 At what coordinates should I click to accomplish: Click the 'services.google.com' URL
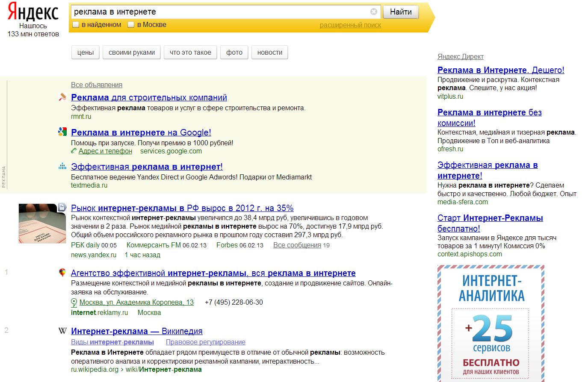pos(171,151)
